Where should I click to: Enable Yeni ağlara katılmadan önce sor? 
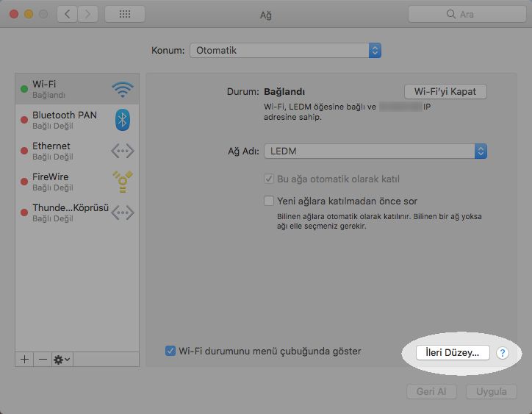[269, 201]
